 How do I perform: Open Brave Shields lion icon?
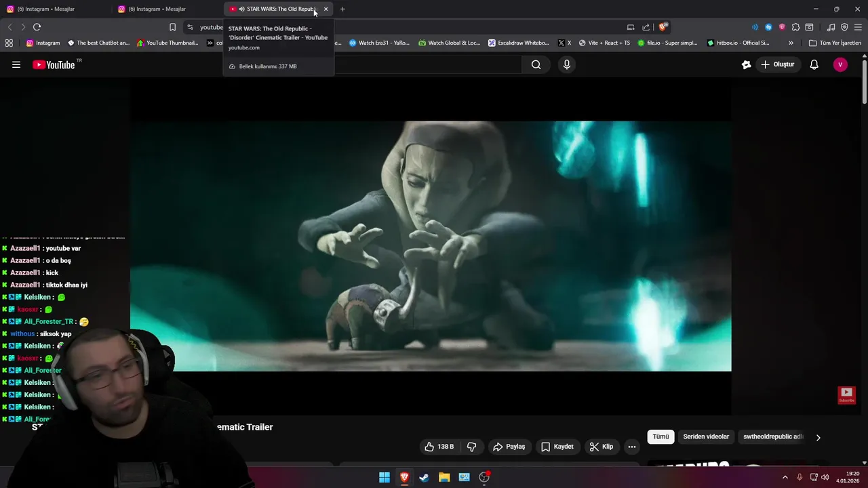coord(663,27)
